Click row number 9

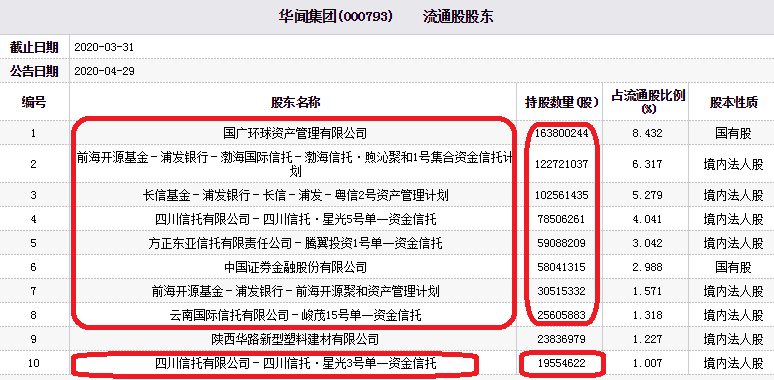tap(34, 339)
